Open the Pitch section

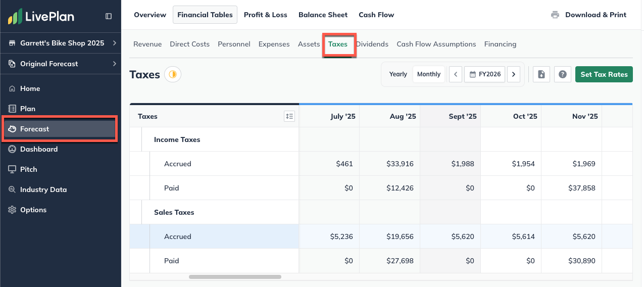29,169
